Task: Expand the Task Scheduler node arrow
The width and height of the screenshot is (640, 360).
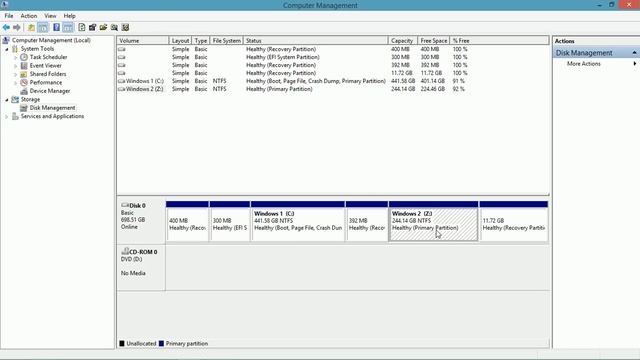Action: click(x=16, y=58)
